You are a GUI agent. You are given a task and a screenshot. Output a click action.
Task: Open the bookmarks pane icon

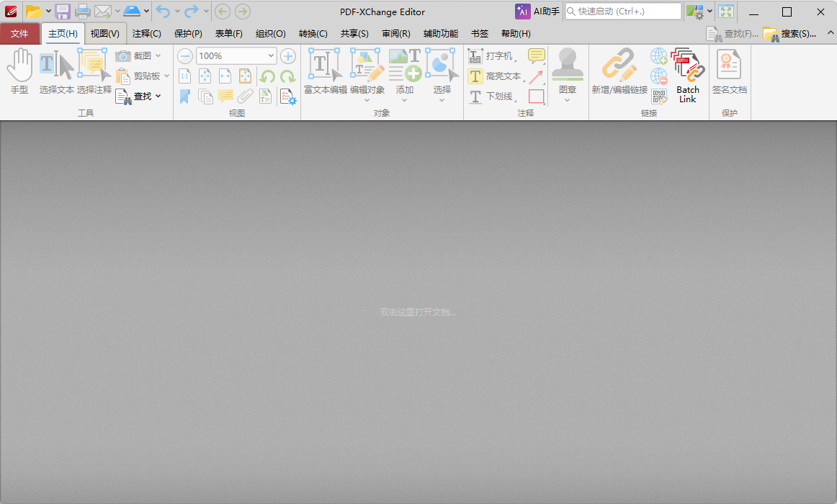(184, 96)
